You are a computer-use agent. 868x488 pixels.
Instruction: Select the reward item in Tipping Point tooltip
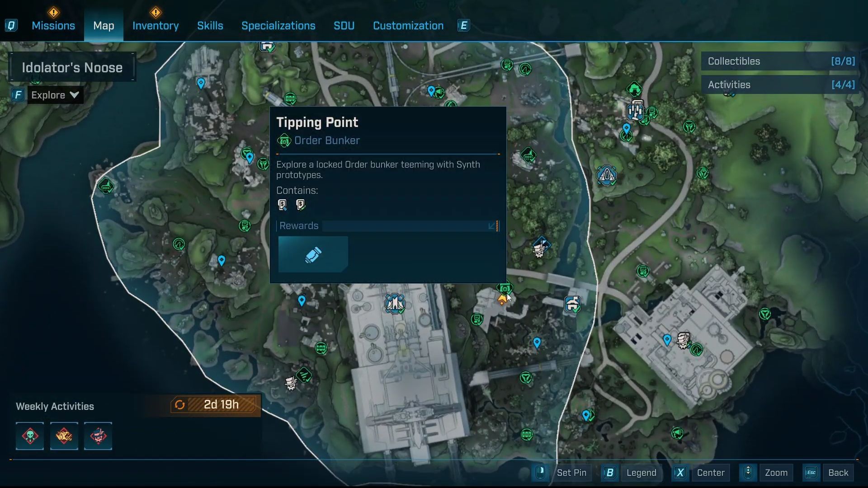[x=313, y=254]
